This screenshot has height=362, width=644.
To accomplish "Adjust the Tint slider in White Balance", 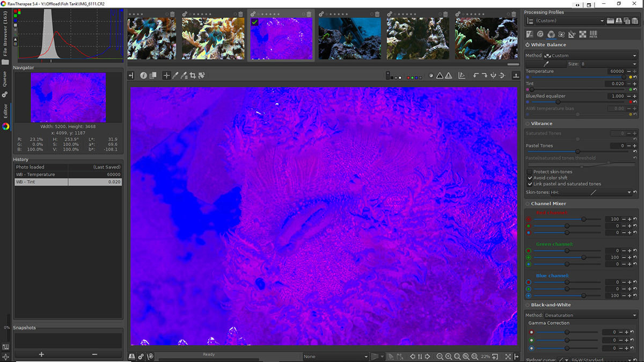I will pos(574,90).
